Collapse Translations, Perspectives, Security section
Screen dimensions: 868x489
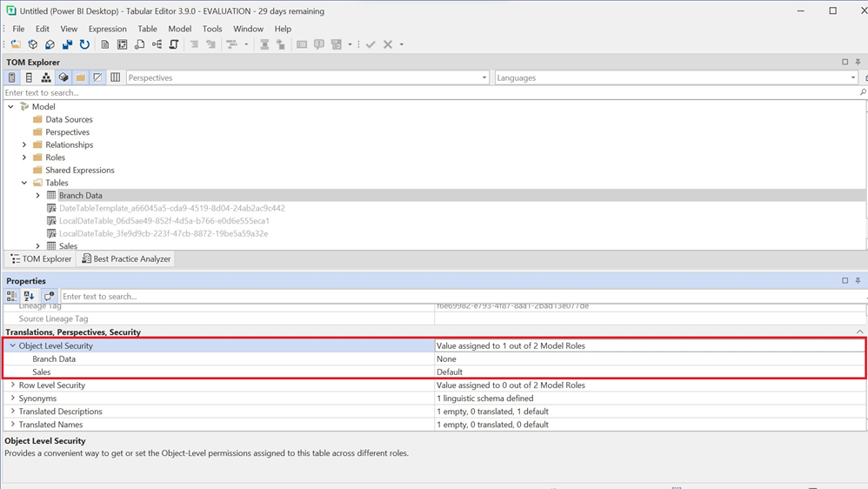click(859, 332)
